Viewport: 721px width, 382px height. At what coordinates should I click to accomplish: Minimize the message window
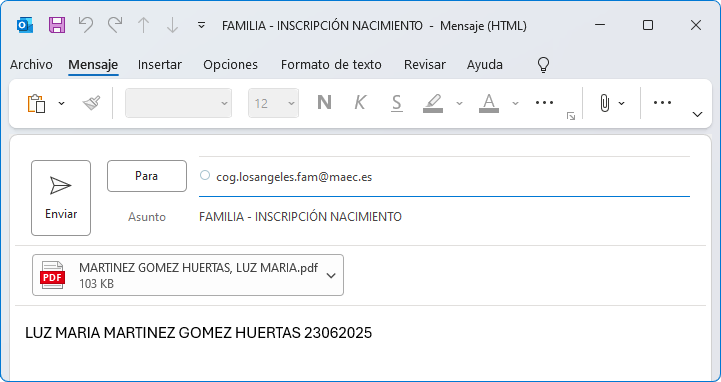pyautogui.click(x=600, y=25)
